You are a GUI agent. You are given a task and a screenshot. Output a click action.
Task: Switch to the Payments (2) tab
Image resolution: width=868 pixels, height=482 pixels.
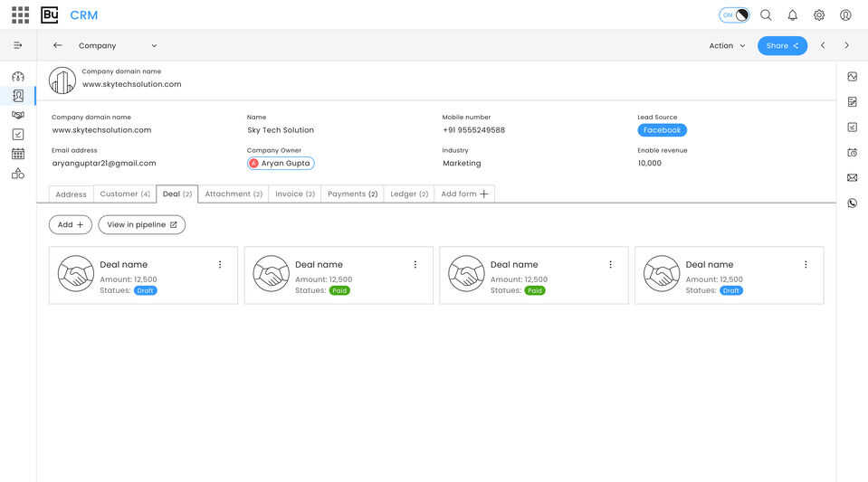pyautogui.click(x=353, y=194)
